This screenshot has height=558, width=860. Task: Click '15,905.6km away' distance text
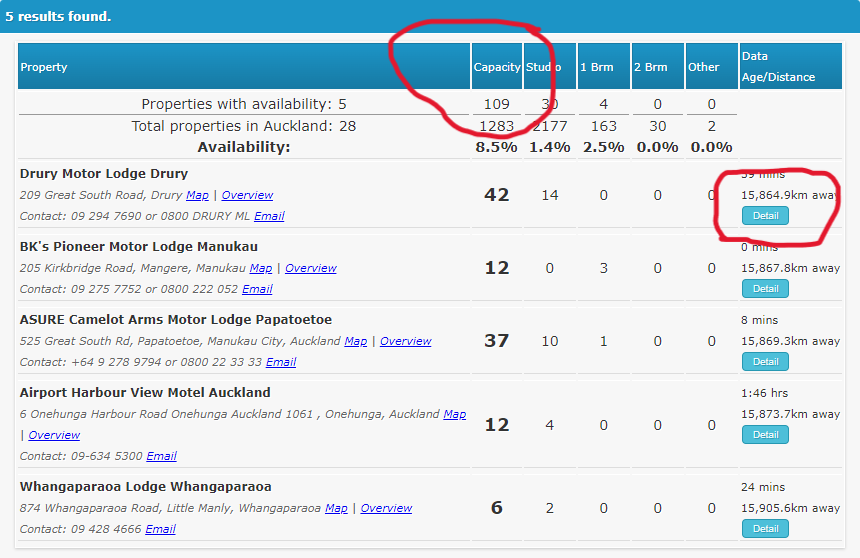[790, 508]
